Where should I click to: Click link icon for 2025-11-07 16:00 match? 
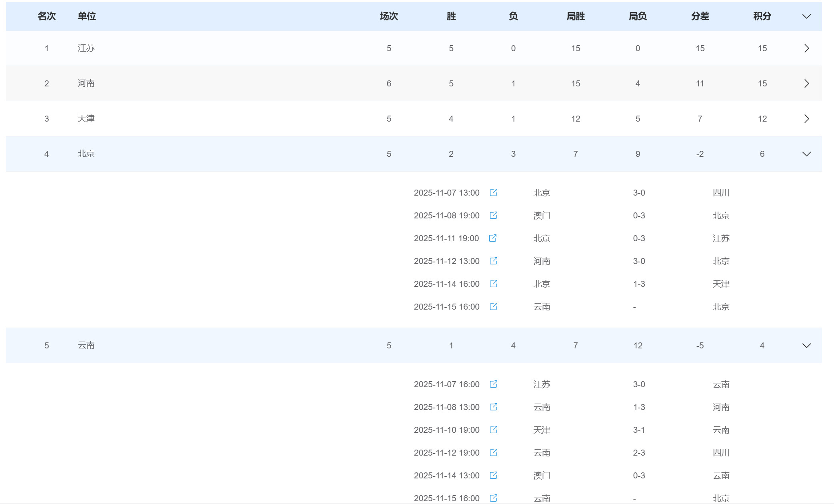(x=494, y=384)
